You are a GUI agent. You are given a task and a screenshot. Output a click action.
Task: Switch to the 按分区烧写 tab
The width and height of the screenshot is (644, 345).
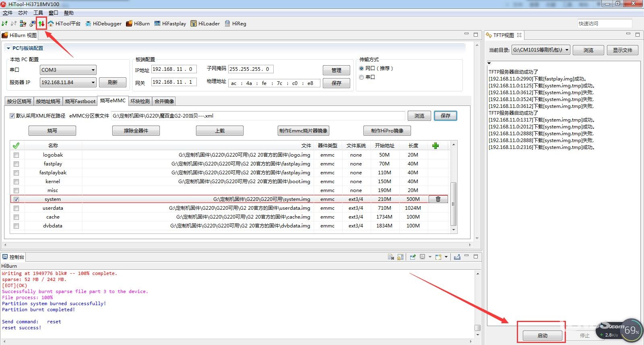19,101
